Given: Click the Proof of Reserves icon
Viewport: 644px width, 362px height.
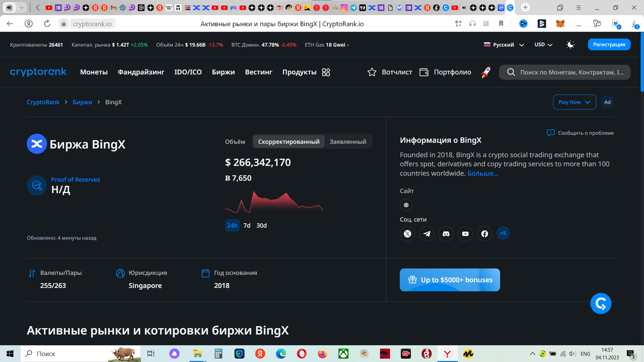Looking at the screenshot, I should (x=36, y=186).
